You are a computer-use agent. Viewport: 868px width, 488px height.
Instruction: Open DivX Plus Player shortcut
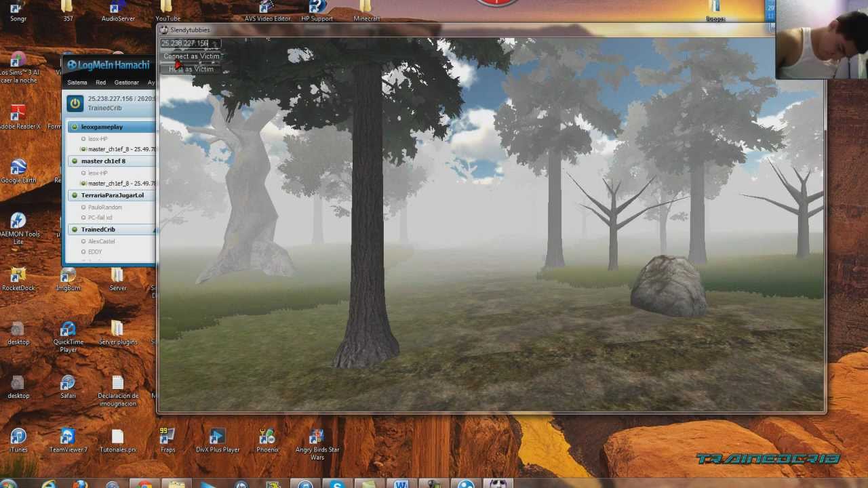pos(218,440)
